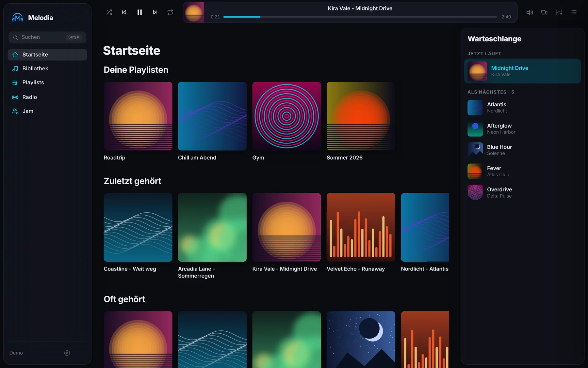Open the sunset cover in Oft gehört
588x368 pixels.
(138, 340)
